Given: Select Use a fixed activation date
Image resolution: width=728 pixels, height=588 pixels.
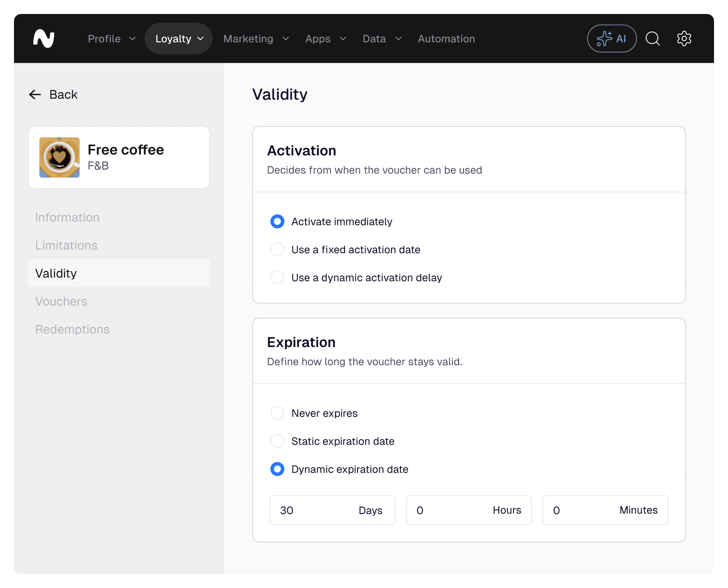Looking at the screenshot, I should [277, 250].
